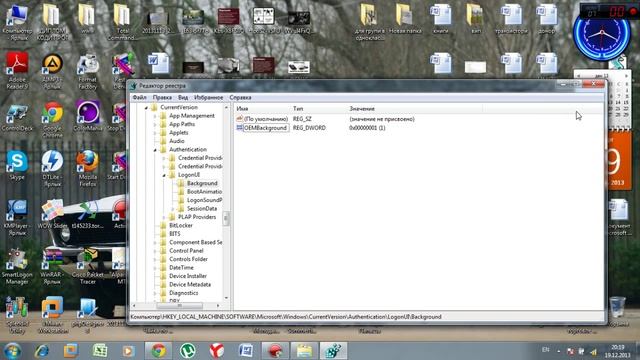Screen dimensions: 640x360
Task: Open the Вид menu
Action: coord(183,98)
